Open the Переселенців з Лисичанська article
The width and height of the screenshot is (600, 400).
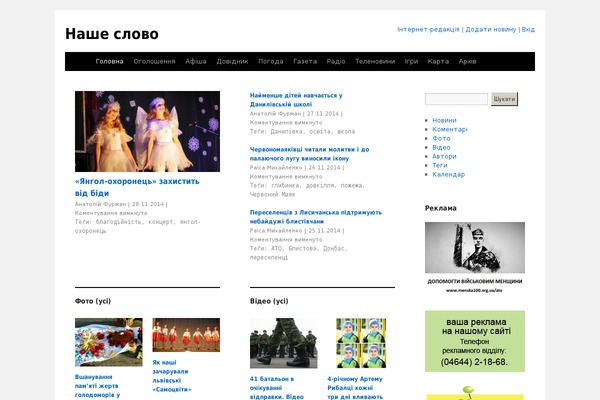point(316,217)
